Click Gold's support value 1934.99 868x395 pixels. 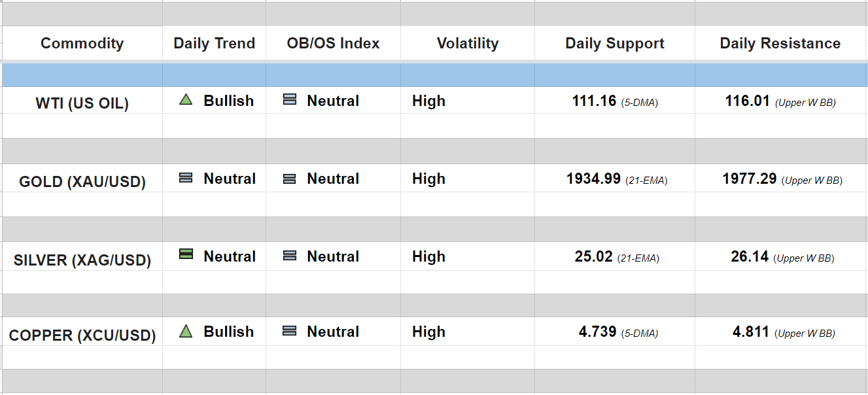[x=593, y=179]
